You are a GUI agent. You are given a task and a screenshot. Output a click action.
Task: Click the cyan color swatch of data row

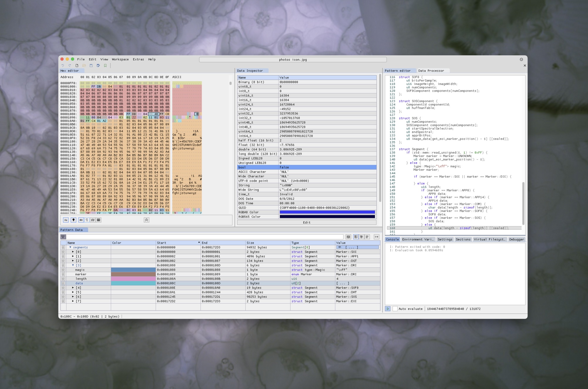[x=133, y=283]
